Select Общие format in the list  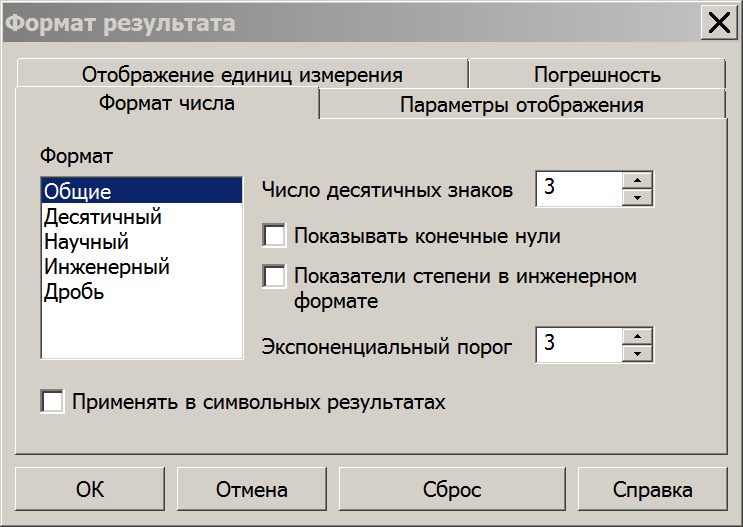tap(142, 191)
